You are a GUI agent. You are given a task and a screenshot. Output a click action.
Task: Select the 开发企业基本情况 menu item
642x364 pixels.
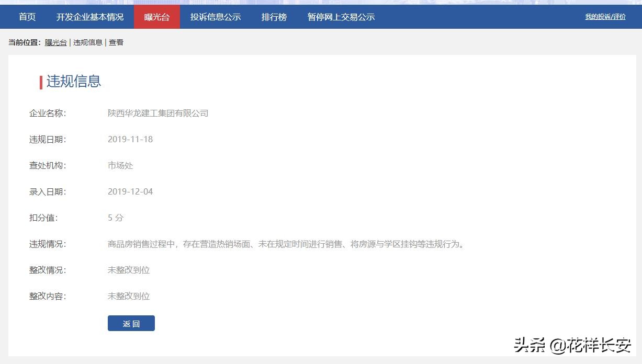(91, 17)
